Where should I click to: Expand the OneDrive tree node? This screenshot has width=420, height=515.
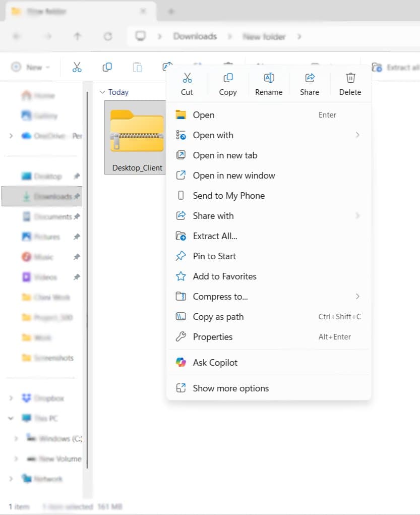pos(11,136)
